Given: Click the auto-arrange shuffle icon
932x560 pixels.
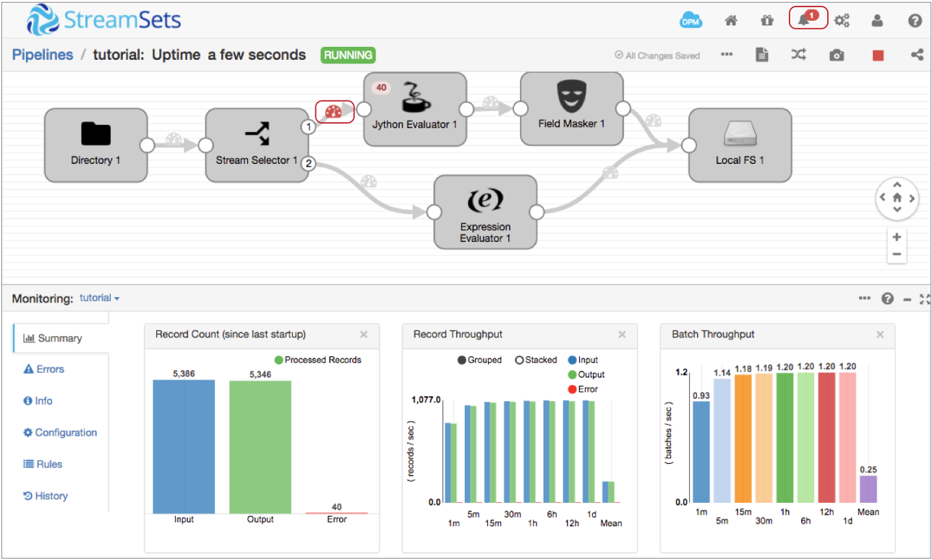Looking at the screenshot, I should [x=798, y=55].
